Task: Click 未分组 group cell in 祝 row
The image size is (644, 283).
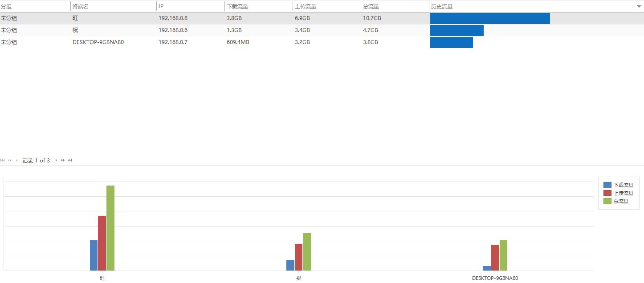Action: 35,30
